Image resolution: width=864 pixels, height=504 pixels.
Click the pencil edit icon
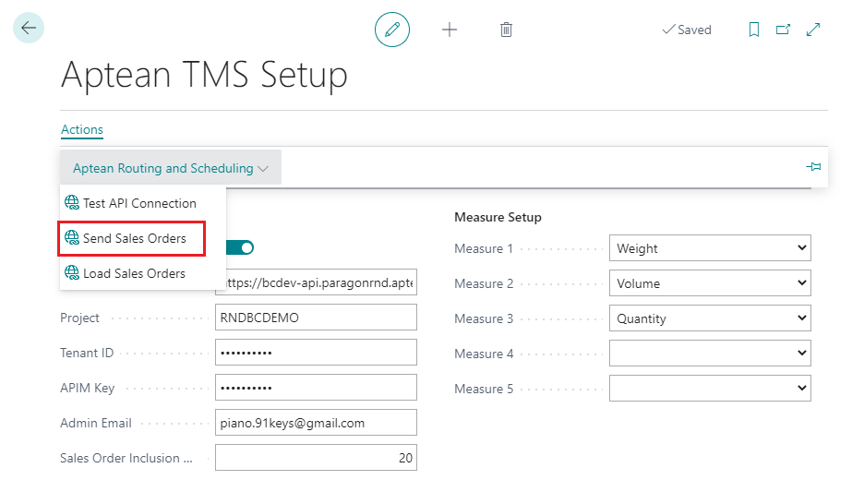pyautogui.click(x=392, y=30)
